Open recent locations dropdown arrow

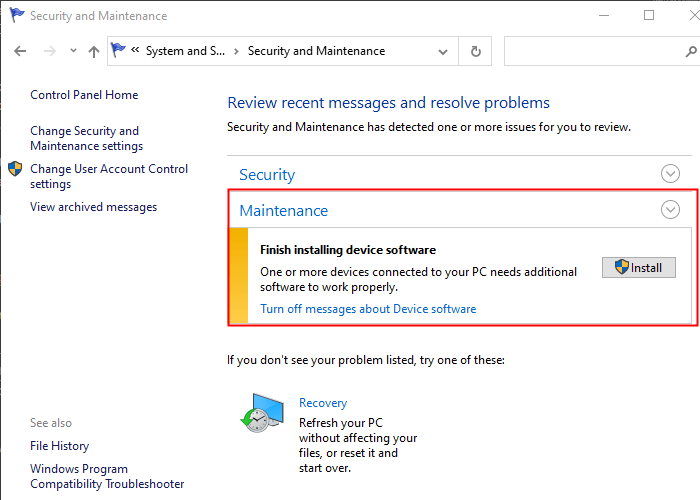(73, 51)
